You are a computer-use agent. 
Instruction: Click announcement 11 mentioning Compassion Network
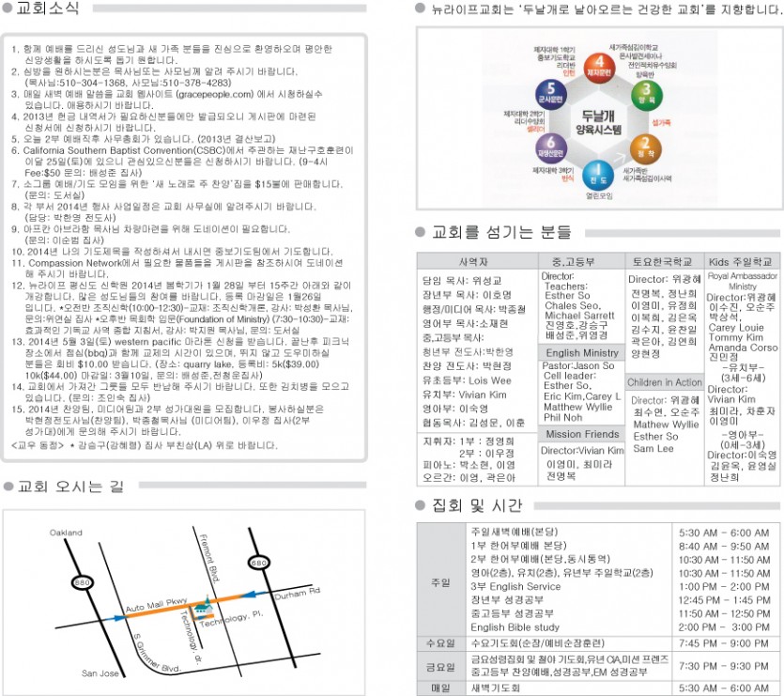coord(177,269)
